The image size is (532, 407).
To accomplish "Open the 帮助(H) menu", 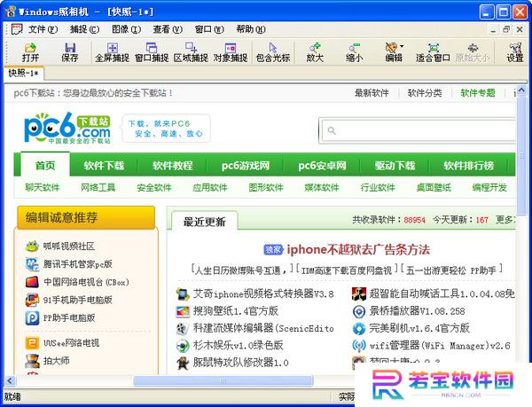I will [251, 29].
